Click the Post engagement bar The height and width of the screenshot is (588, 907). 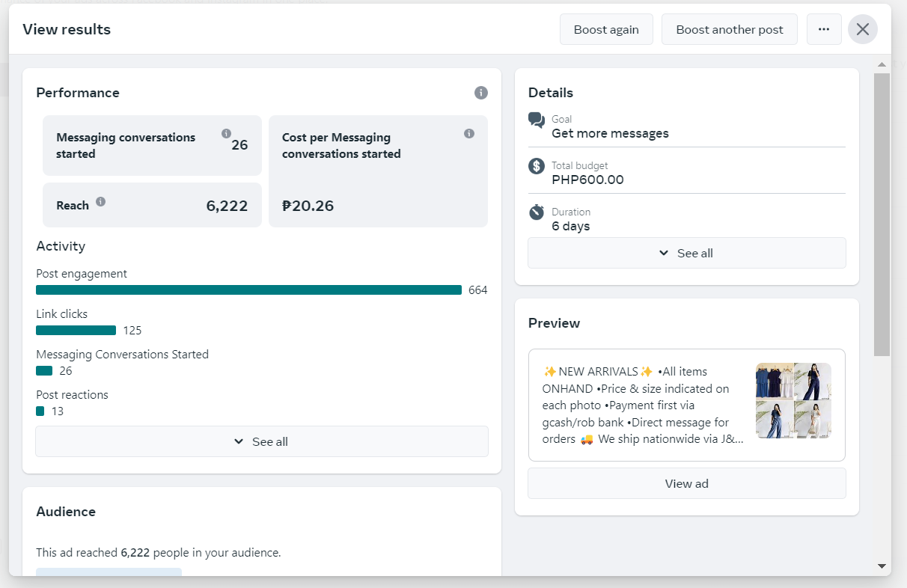248,290
